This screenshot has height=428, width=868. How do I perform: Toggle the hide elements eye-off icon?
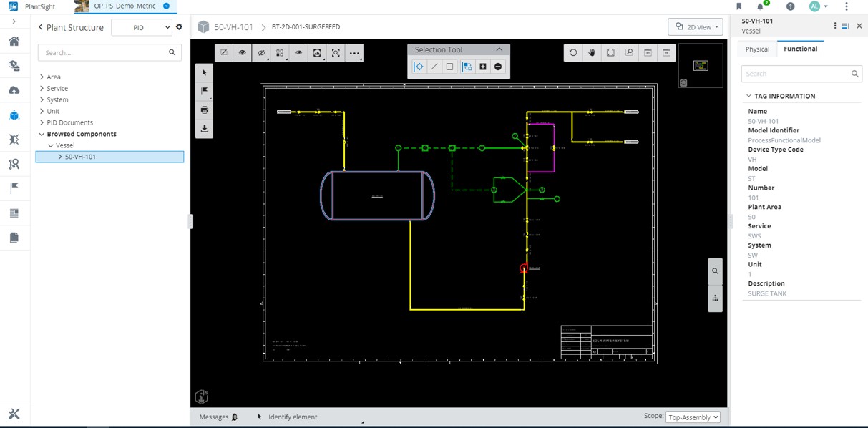262,52
